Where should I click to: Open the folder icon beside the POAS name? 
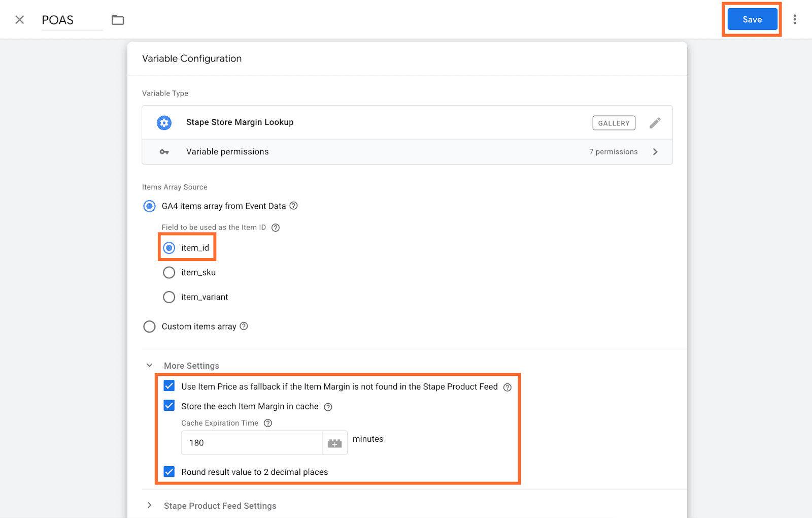tap(118, 19)
